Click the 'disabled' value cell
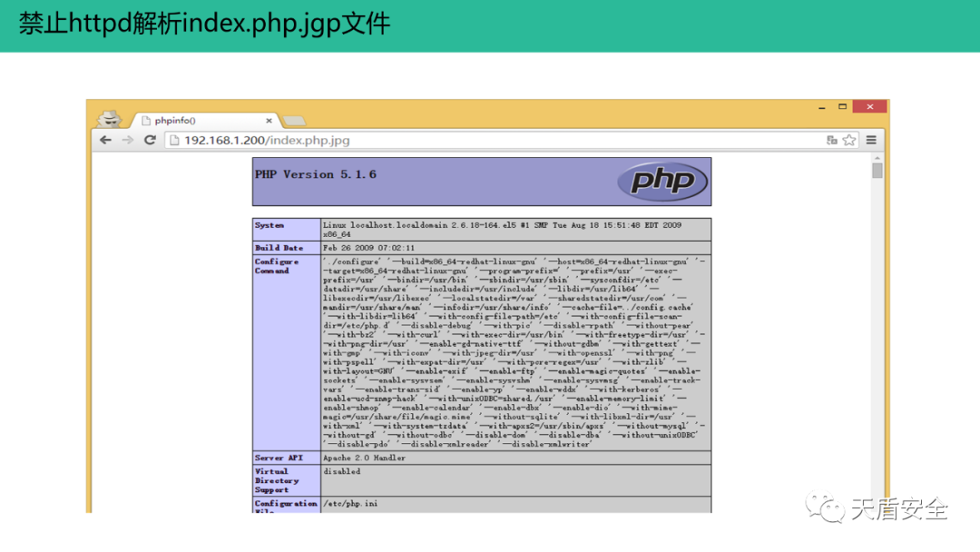 (x=515, y=481)
